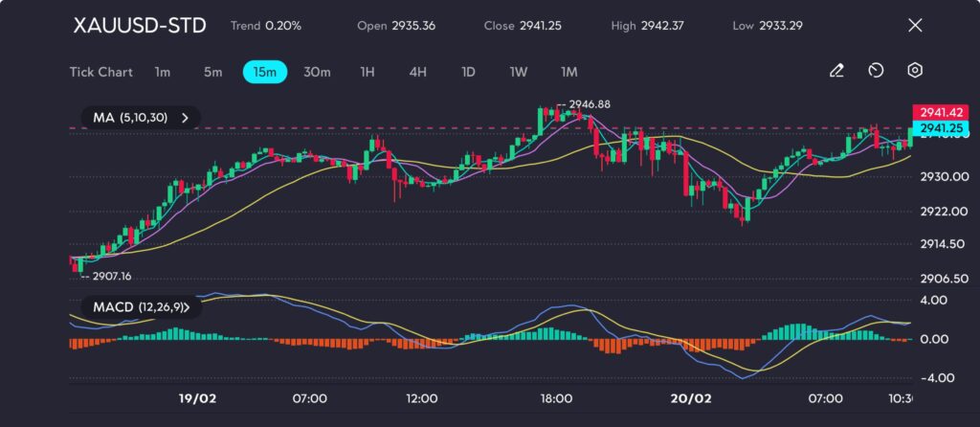Close the XAUUSD-STD chart panel

point(914,26)
